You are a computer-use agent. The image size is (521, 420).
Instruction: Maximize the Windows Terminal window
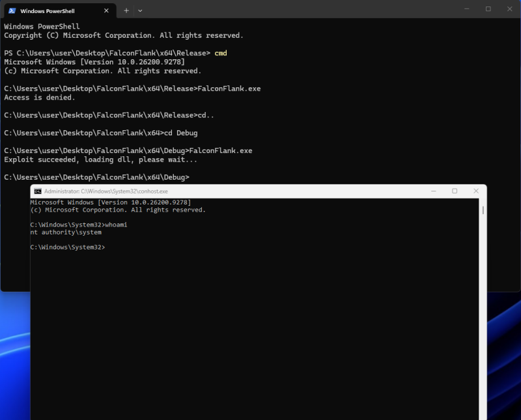click(x=488, y=9)
